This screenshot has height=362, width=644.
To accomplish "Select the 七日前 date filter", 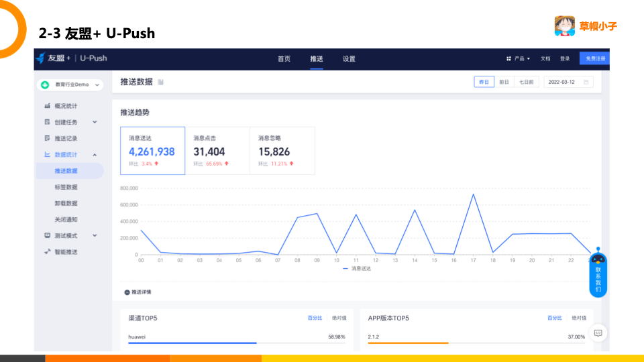I will (x=526, y=82).
